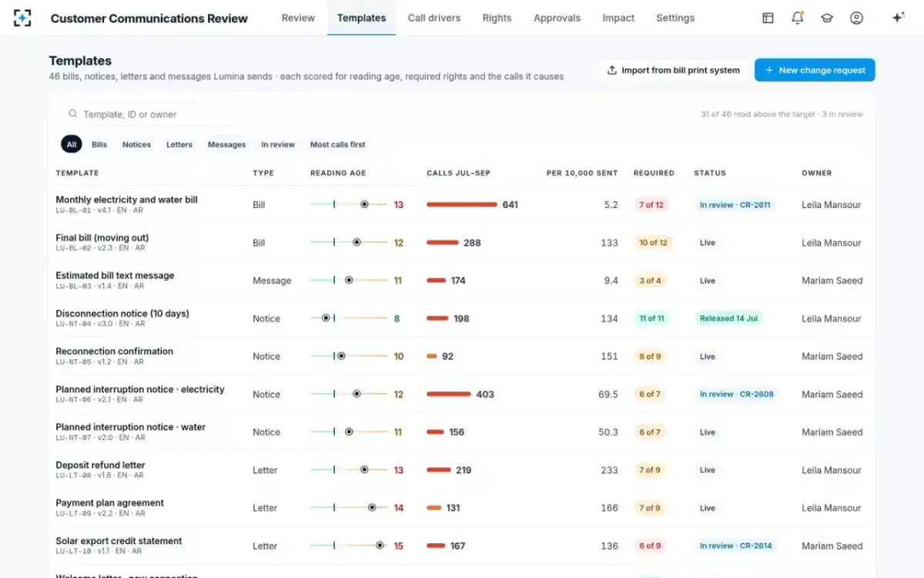Open Deposit refund letter template
The height and width of the screenshot is (578, 924).
[100, 465]
